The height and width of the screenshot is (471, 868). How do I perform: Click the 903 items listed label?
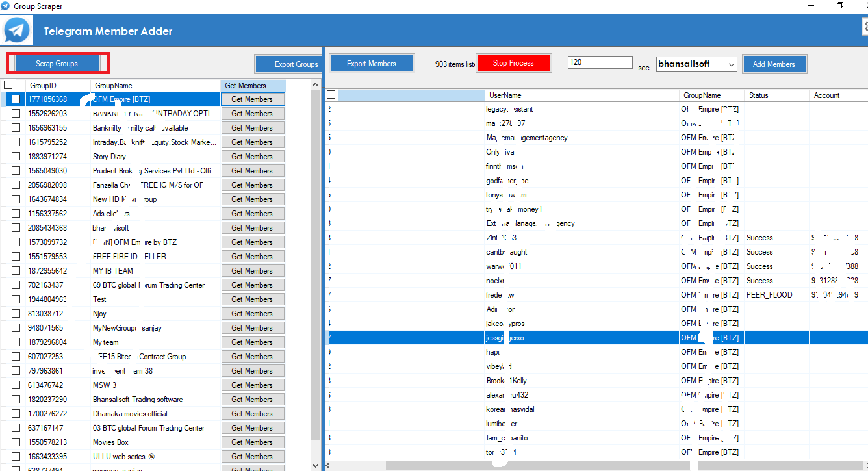pyautogui.click(x=455, y=64)
